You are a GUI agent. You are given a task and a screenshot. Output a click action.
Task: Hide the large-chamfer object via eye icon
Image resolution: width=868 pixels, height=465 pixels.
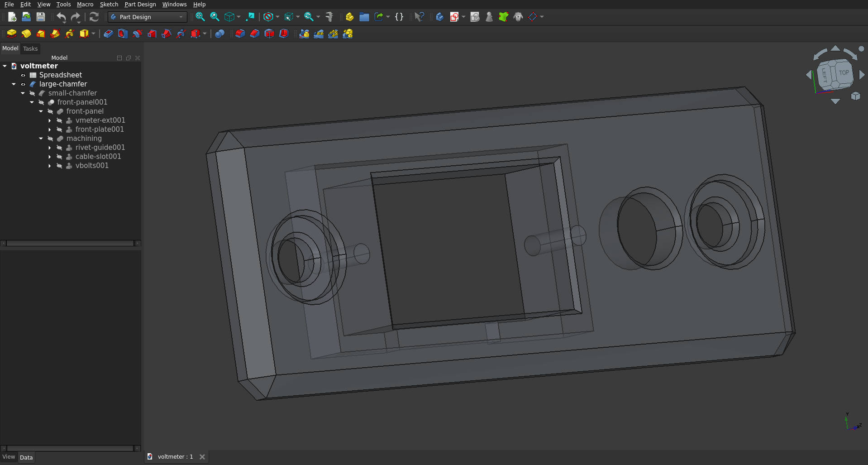23,84
